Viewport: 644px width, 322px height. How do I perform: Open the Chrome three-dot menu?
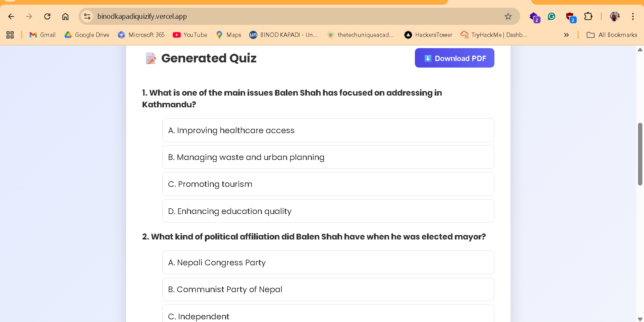(633, 16)
